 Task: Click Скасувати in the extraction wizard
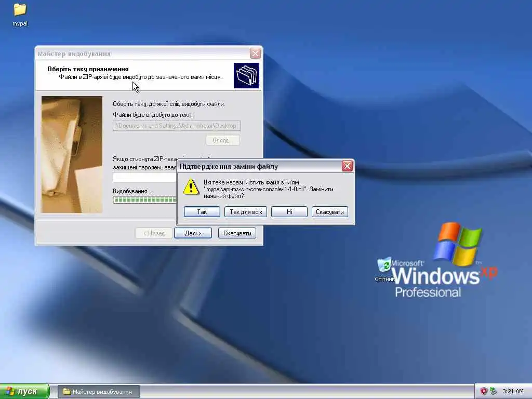[x=237, y=233]
